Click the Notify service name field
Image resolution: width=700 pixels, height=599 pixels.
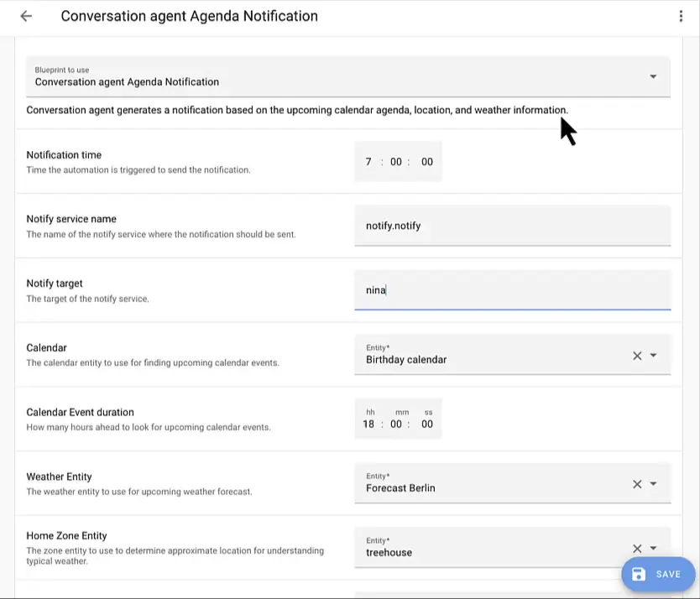click(512, 226)
